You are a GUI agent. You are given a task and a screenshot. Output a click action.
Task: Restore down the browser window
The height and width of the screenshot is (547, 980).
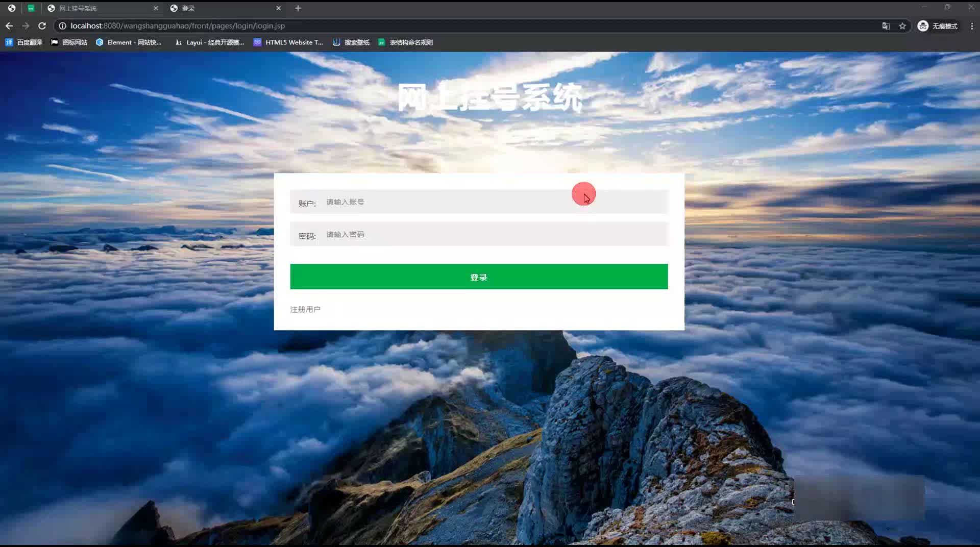[947, 7]
